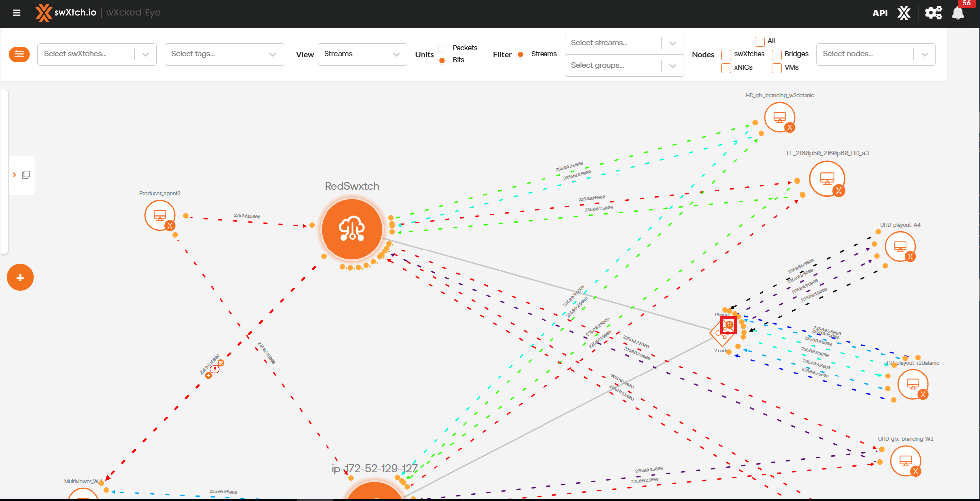The width and height of the screenshot is (980, 501).
Task: Tick the xNICs checkbox
Action: 726,68
